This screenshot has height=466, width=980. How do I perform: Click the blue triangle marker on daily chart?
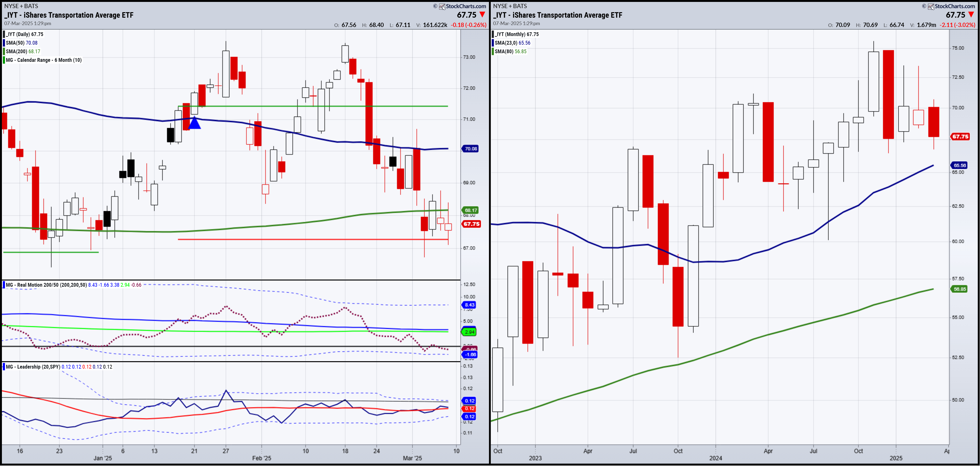pyautogui.click(x=194, y=123)
